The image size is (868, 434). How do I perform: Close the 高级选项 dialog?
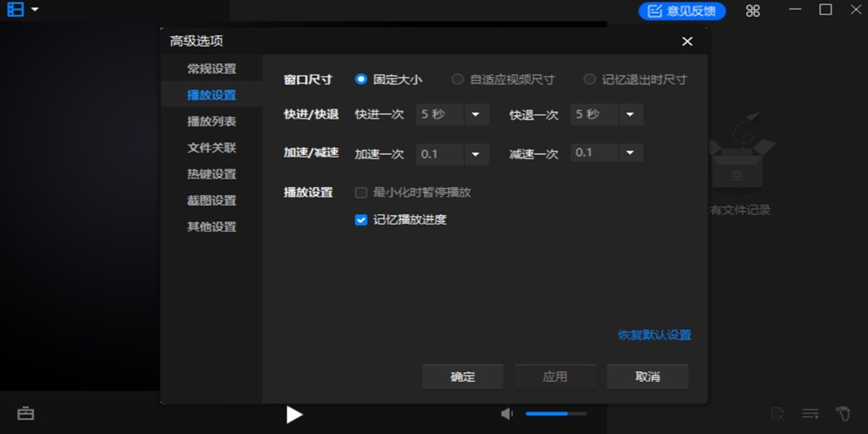click(x=686, y=41)
